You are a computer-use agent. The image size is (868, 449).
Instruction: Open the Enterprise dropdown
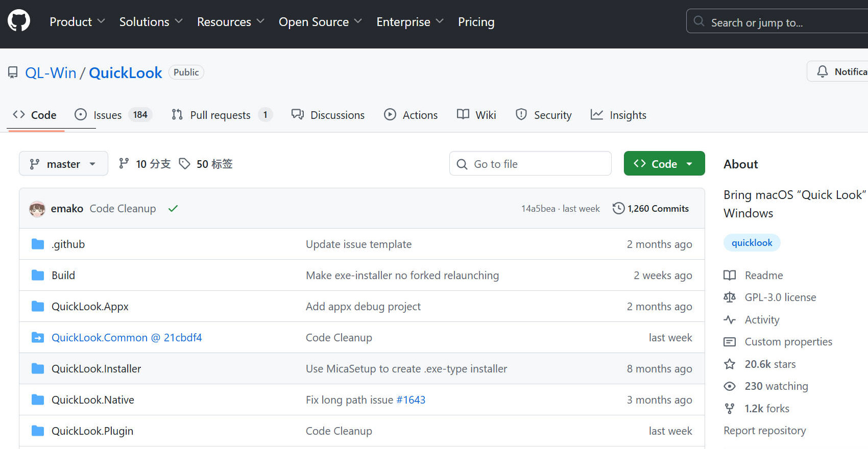coord(411,22)
